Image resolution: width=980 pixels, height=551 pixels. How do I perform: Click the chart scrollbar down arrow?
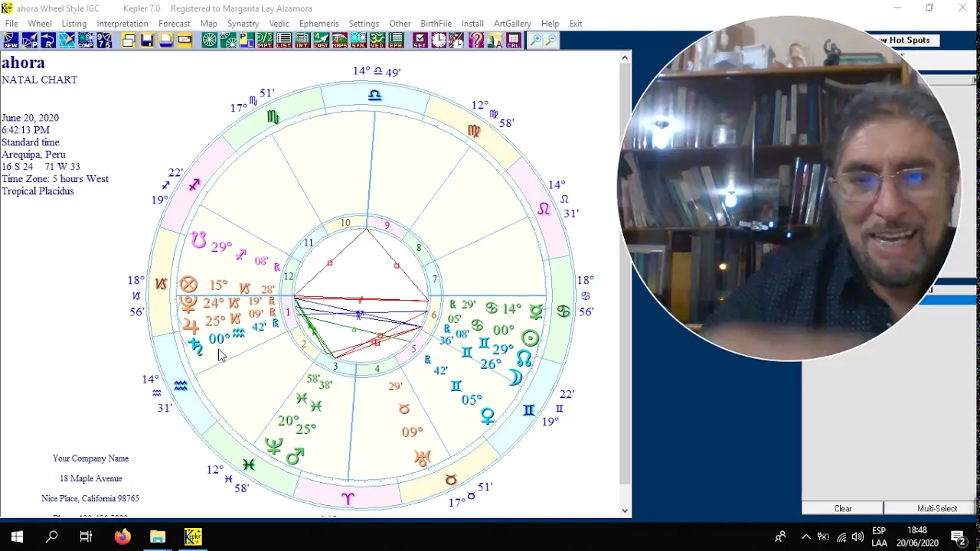[626, 510]
